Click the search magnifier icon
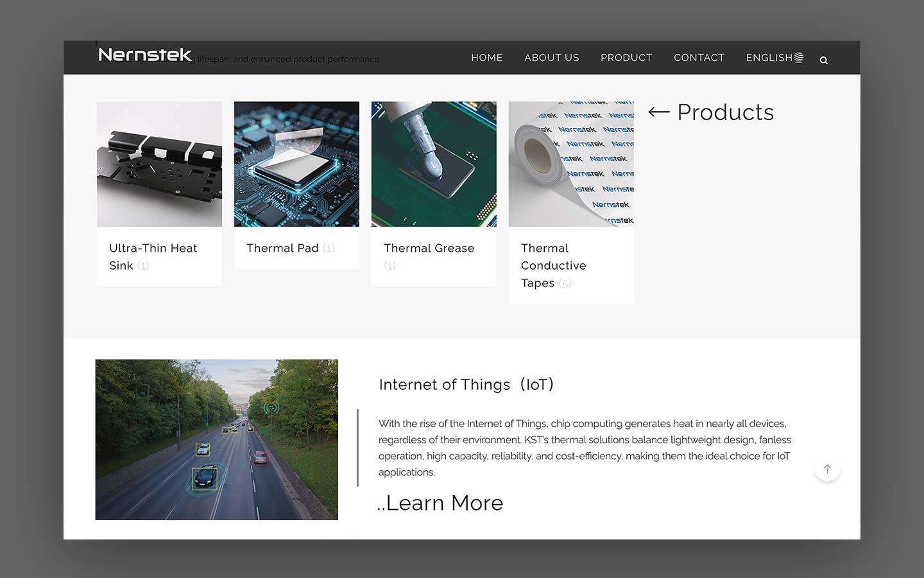 pos(824,60)
